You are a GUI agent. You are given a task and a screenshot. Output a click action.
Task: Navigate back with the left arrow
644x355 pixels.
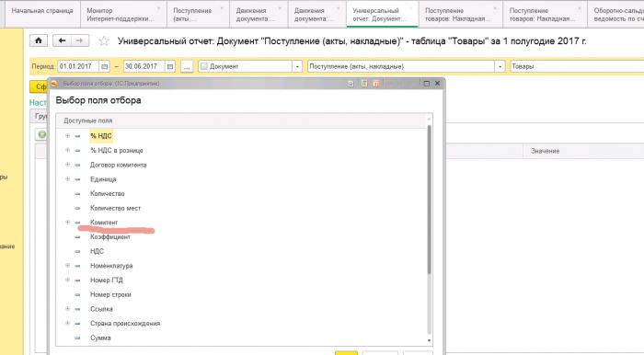62,40
